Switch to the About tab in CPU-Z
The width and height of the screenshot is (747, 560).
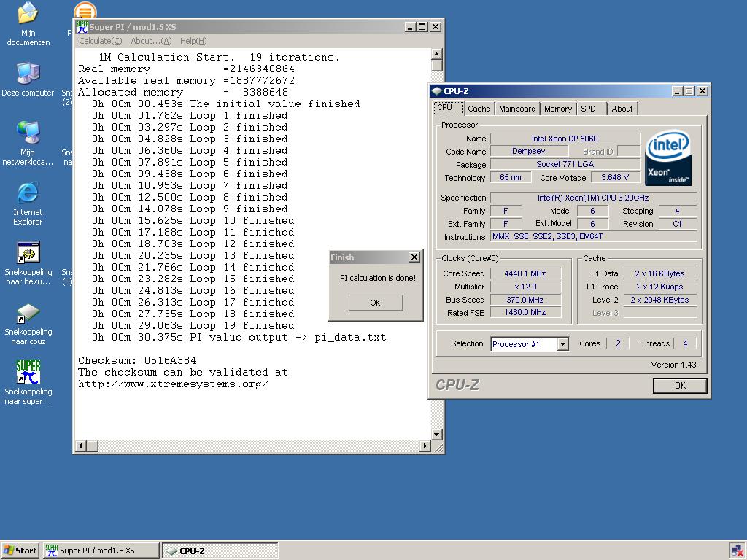(x=622, y=109)
